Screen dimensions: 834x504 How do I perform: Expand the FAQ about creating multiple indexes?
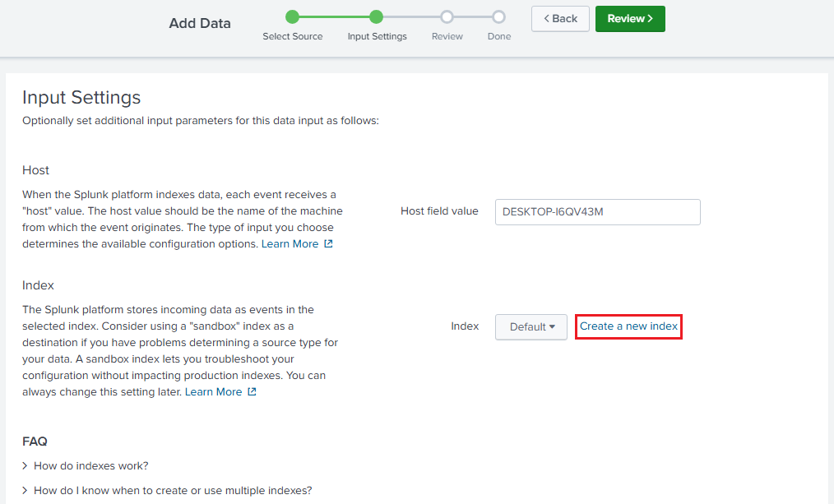tap(171, 490)
